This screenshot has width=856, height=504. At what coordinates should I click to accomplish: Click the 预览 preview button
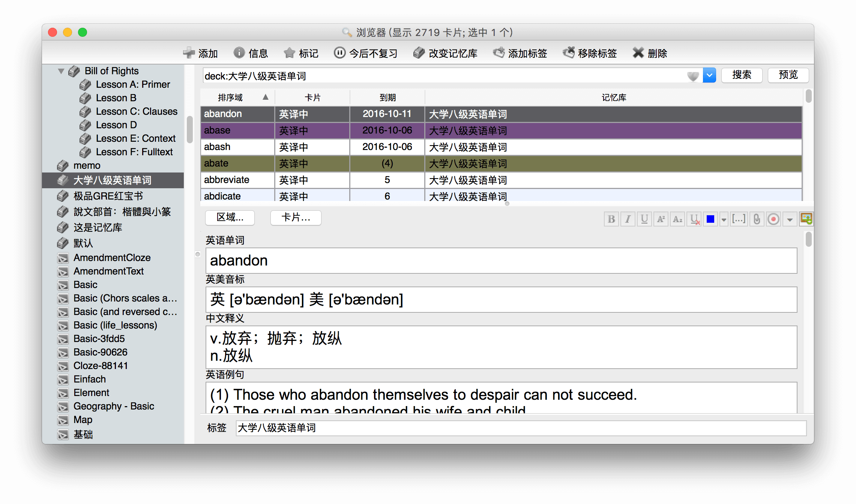point(788,75)
